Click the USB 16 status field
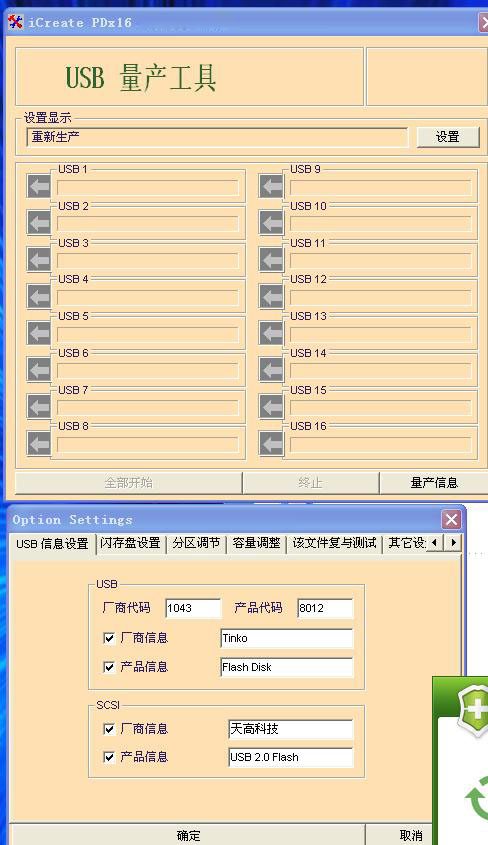488x845 pixels. pos(380,445)
